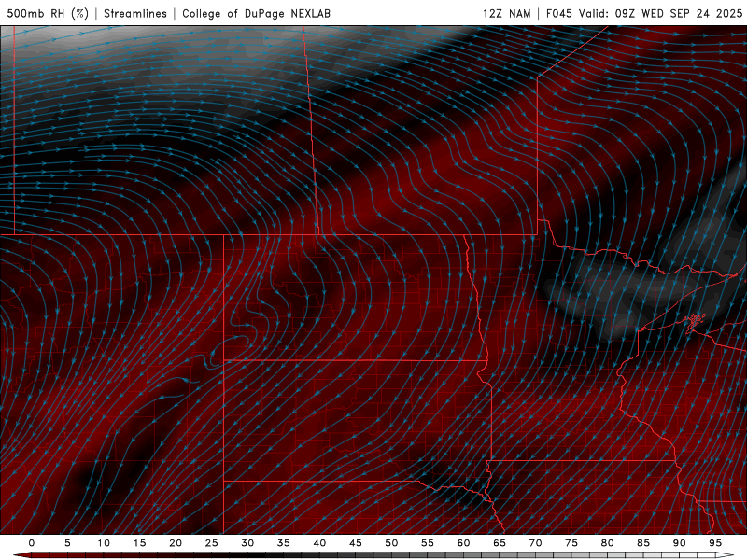Click the colorbar value label '0'
747x560 pixels.
(x=32, y=543)
